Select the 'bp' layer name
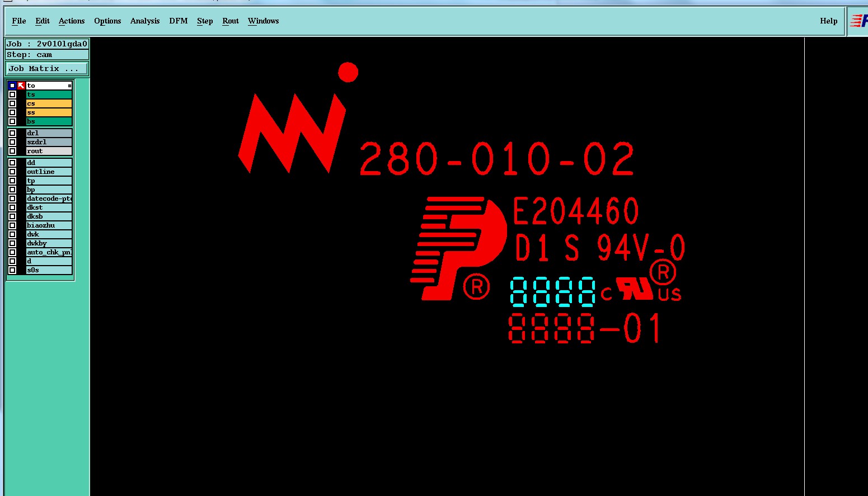Screen dimensions: 868x496 click(49, 190)
